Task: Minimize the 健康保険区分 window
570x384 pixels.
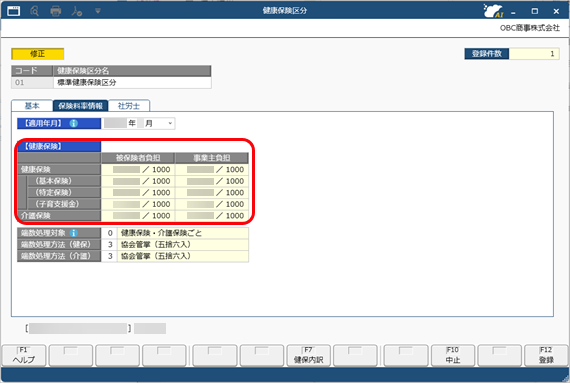Action: (513, 11)
